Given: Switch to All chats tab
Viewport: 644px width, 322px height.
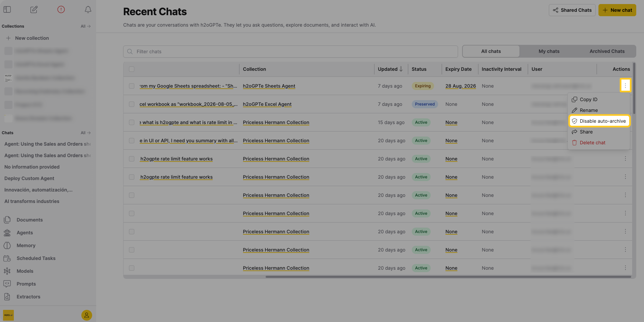Looking at the screenshot, I should pos(491,51).
